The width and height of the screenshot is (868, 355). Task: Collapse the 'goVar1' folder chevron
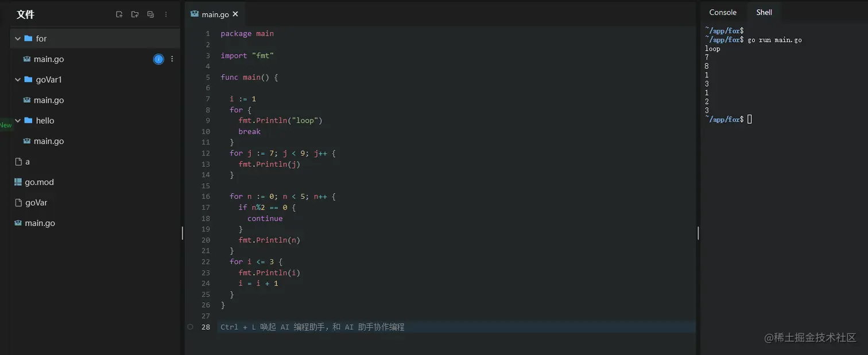(17, 80)
